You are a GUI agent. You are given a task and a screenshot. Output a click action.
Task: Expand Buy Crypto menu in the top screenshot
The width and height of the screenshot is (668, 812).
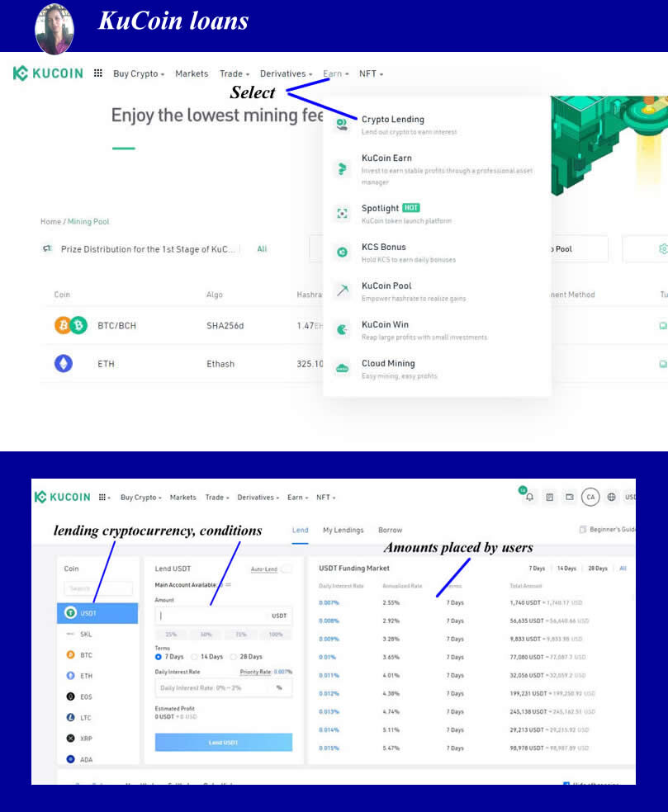coord(139,73)
